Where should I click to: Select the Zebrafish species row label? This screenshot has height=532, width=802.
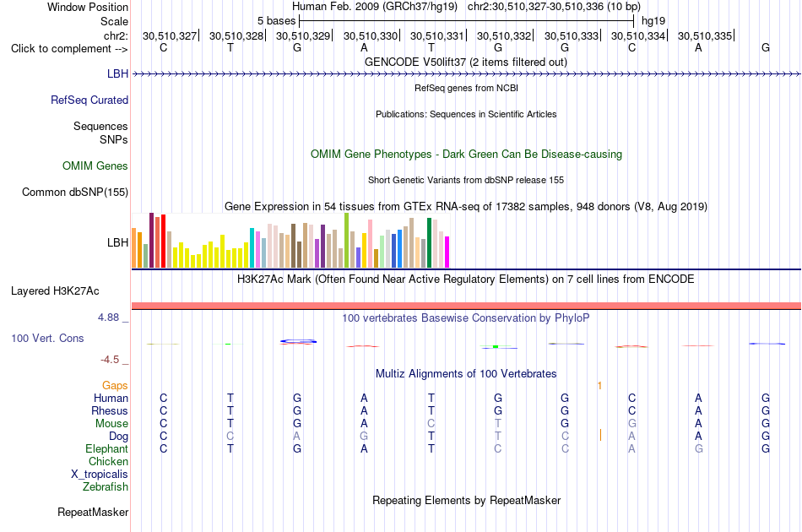point(106,487)
